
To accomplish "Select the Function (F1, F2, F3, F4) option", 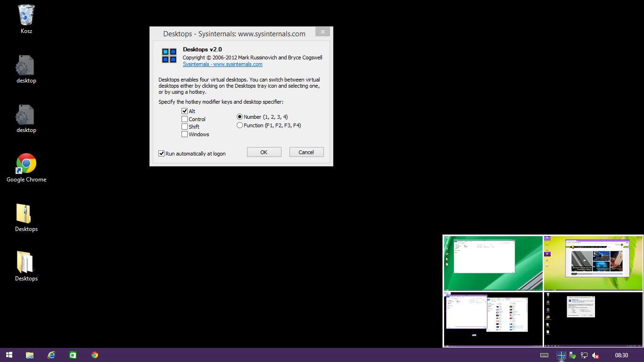I will click(240, 125).
